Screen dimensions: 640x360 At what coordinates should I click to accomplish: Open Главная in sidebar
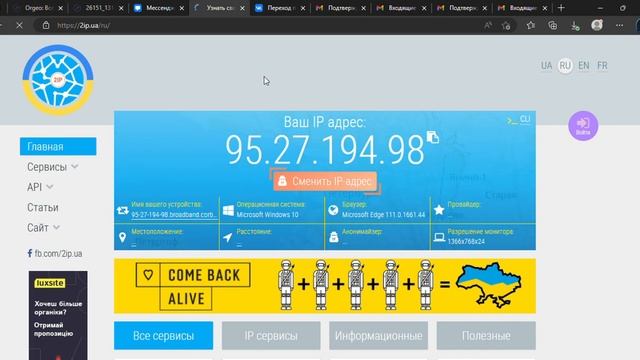pos(58,147)
